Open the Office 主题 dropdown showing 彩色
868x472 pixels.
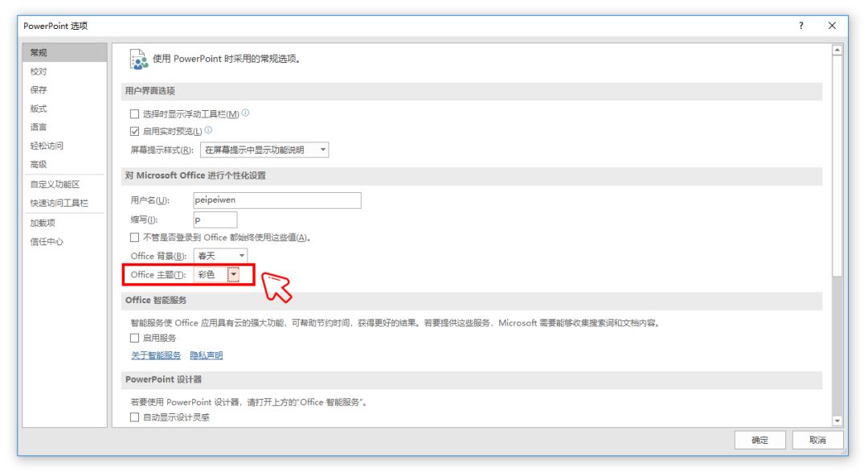(x=234, y=274)
